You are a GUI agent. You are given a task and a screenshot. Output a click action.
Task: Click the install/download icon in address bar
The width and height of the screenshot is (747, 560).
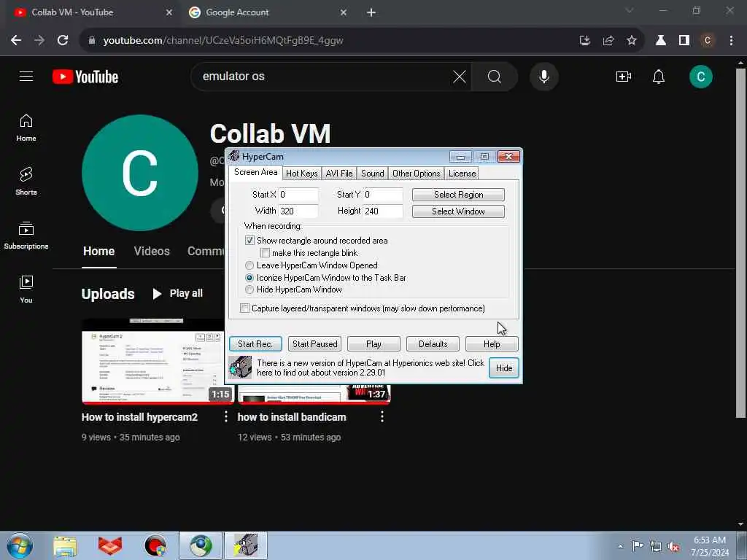585,41
